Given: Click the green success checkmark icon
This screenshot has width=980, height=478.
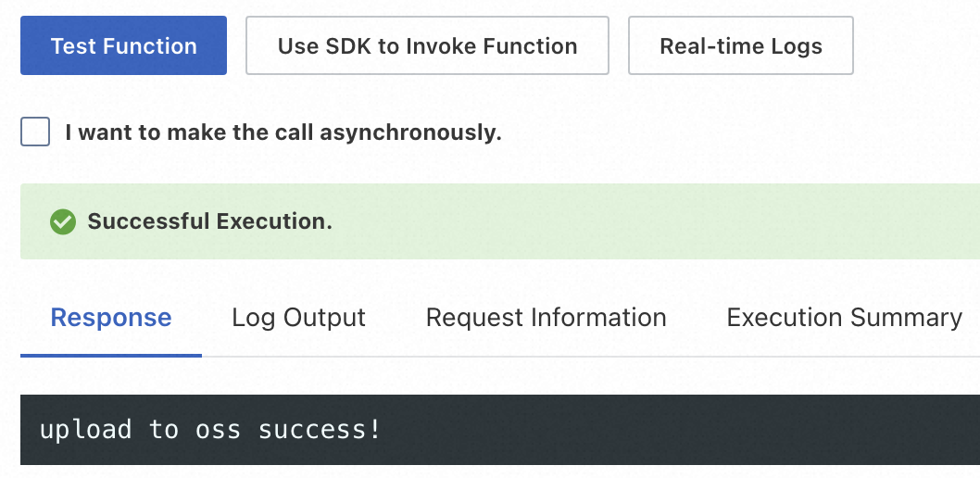Looking at the screenshot, I should point(63,222).
